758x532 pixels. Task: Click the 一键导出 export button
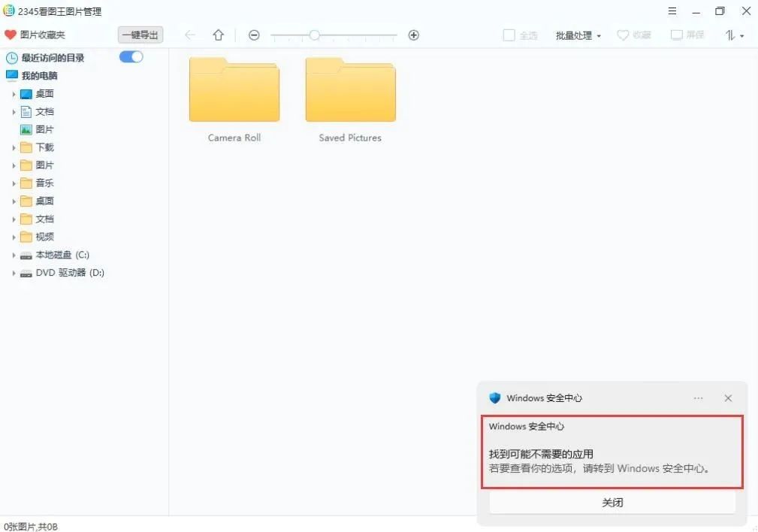click(140, 35)
